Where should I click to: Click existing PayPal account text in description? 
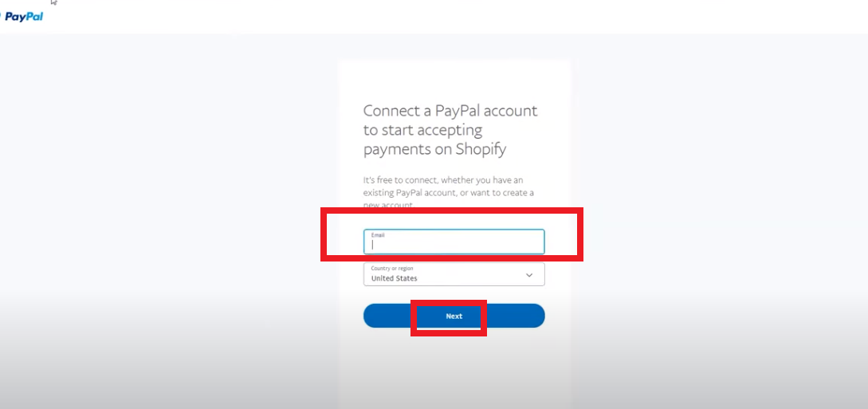pyautogui.click(x=426, y=193)
